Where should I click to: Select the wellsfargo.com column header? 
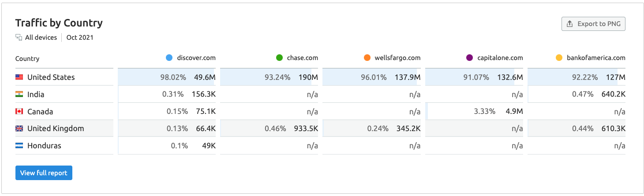pyautogui.click(x=397, y=58)
